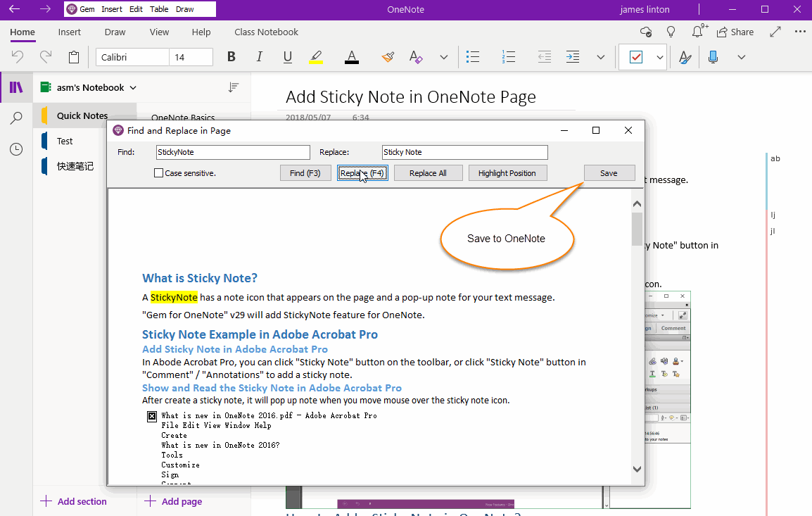The width and height of the screenshot is (812, 516).
Task: Select the Test section
Action: [65, 141]
